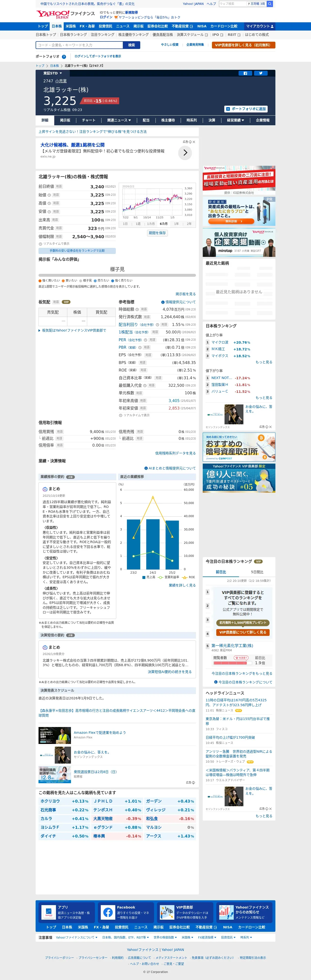Expand the 世界の株価指数 footer dropdown
311x980 pixels.
click(165, 937)
